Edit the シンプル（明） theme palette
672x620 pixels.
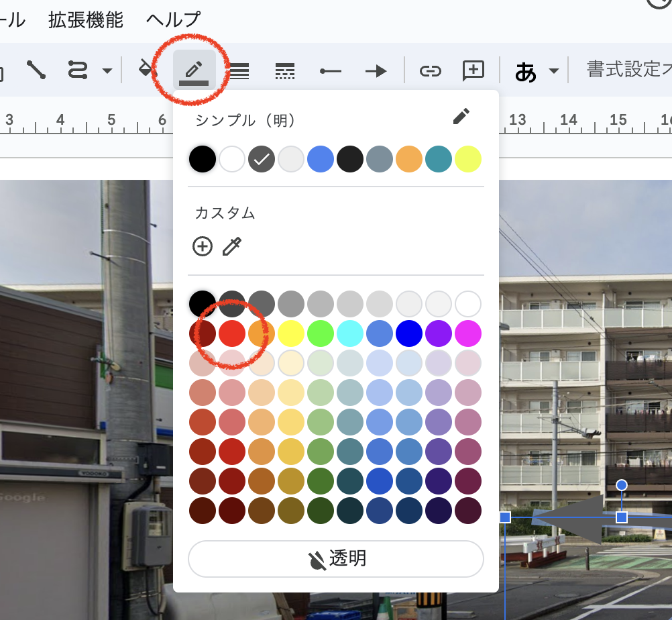[x=461, y=117]
